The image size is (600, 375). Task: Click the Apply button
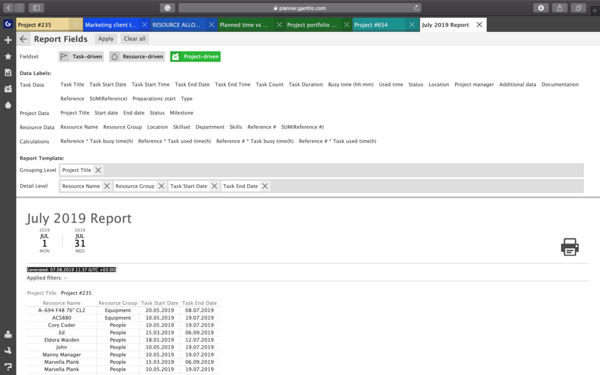coord(106,39)
